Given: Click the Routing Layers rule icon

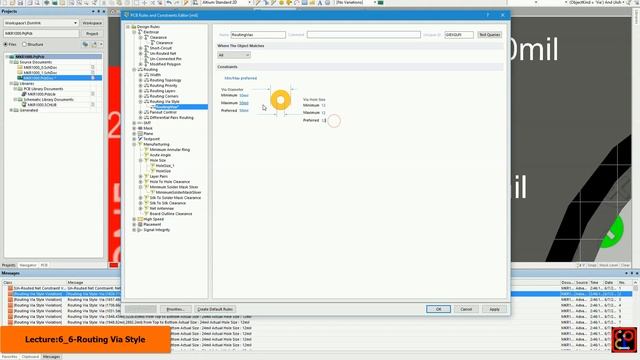Looking at the screenshot, I should [147, 91].
